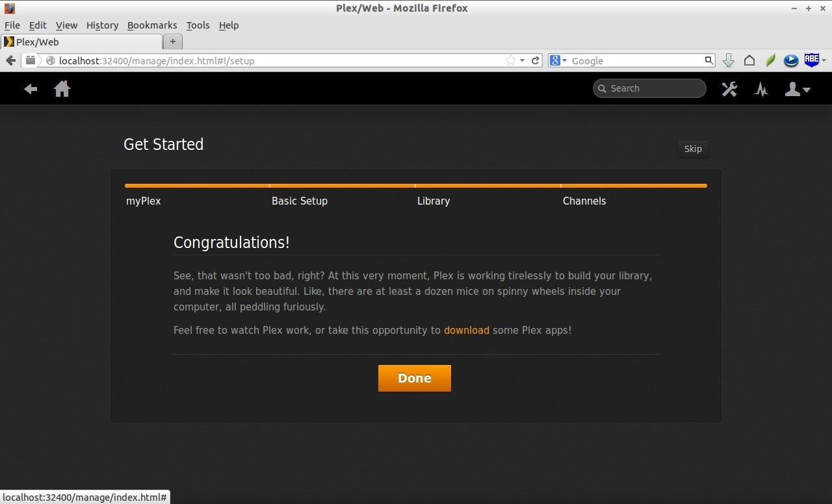Click the Get Started heading
Image resolution: width=832 pixels, height=504 pixels.
(x=164, y=144)
